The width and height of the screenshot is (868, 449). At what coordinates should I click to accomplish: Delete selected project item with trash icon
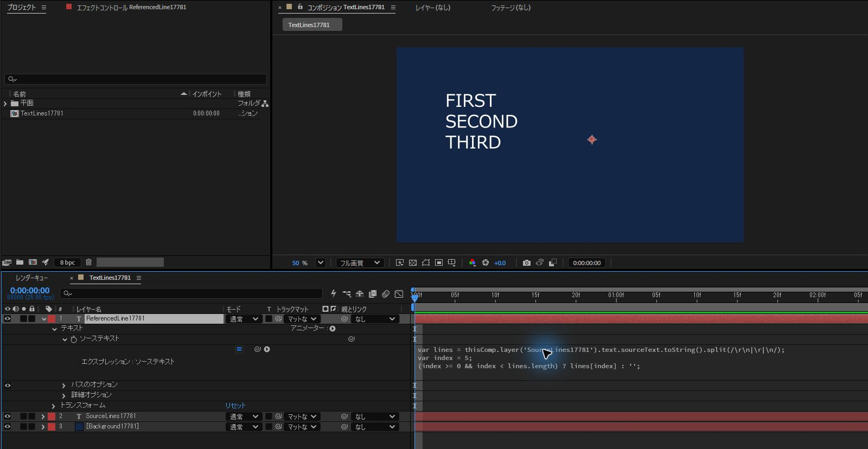88,262
